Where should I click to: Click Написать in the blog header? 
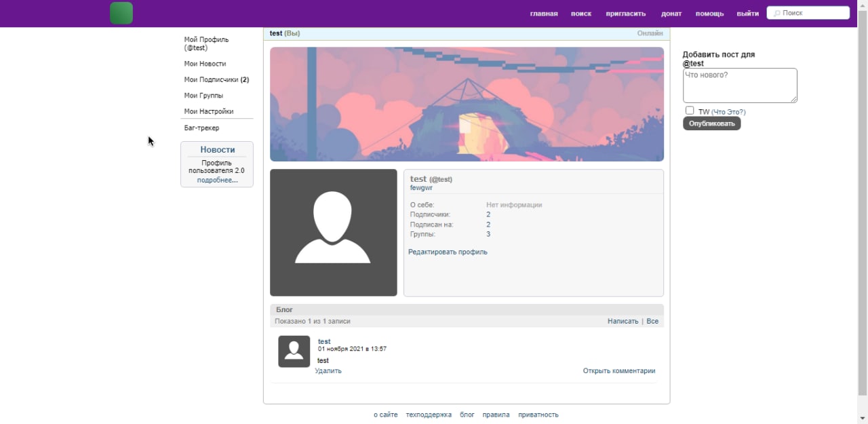[623, 322]
